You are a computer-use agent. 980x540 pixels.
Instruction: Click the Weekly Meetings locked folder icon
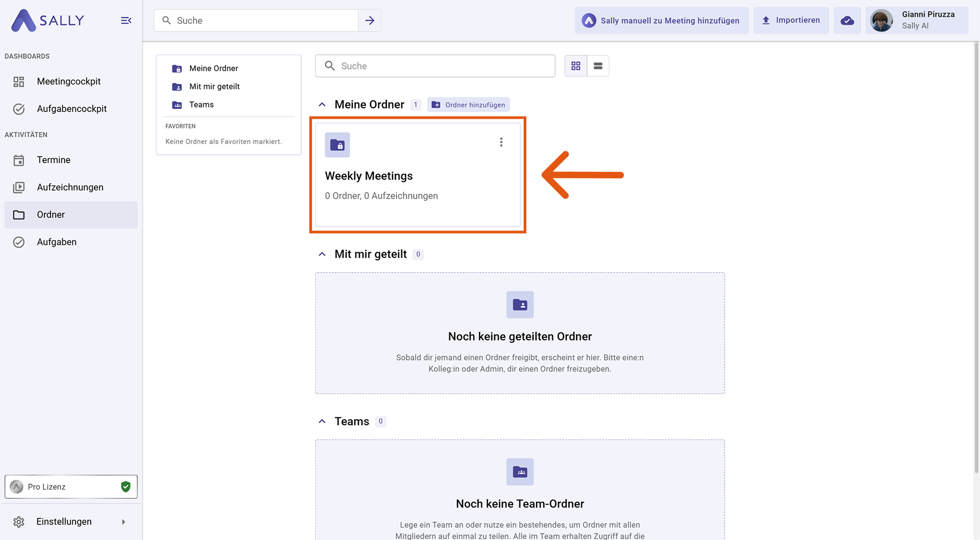pos(337,145)
